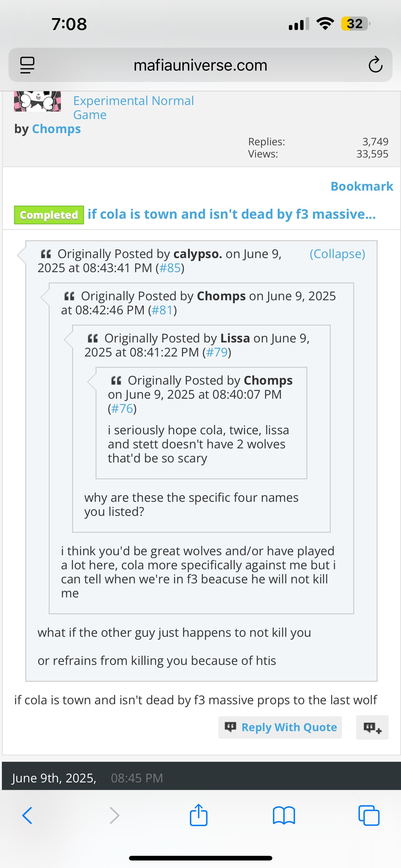The width and height of the screenshot is (401, 868).
Task: Open the Safari tabs overview icon
Action: (x=369, y=816)
